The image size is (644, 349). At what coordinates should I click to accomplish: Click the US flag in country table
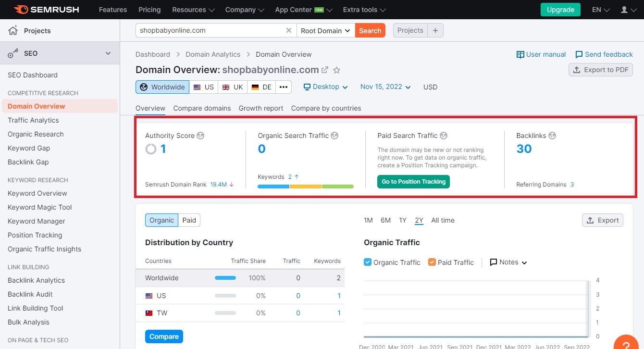point(149,296)
